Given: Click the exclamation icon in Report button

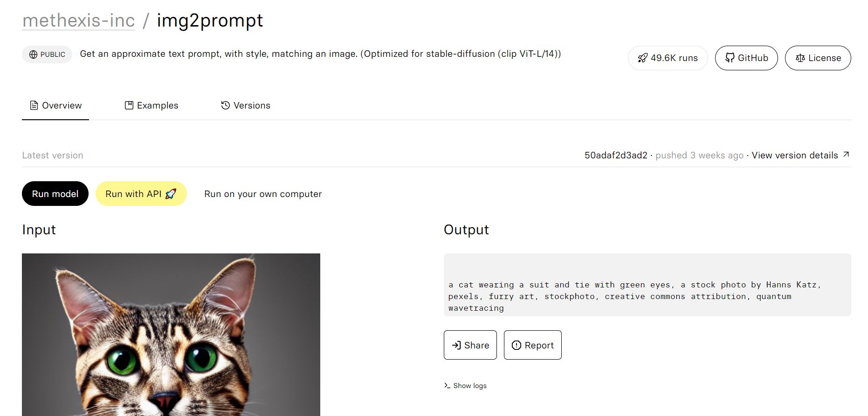Looking at the screenshot, I should click(x=517, y=345).
